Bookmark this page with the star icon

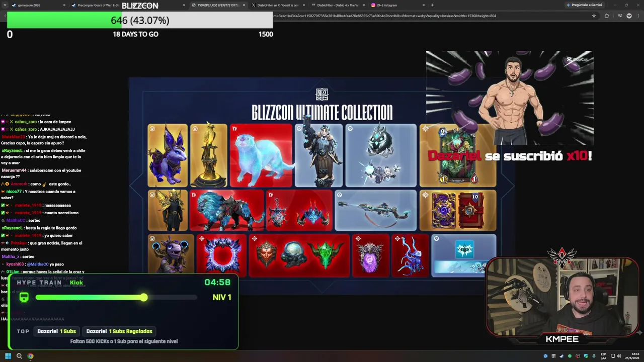pos(594,16)
